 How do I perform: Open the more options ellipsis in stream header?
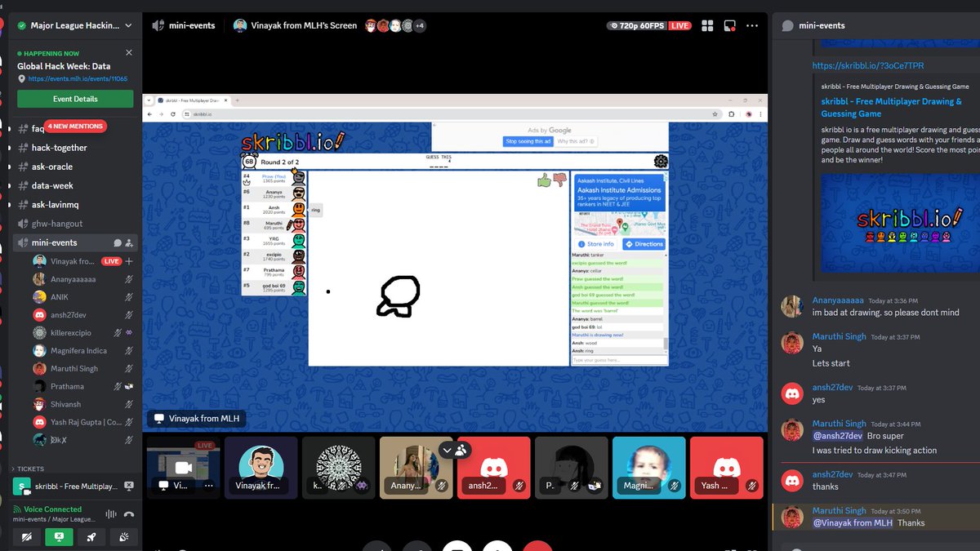[753, 25]
